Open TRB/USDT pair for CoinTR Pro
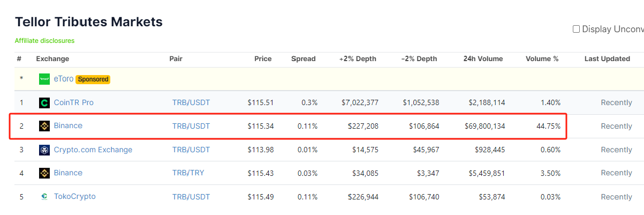The width and height of the screenshot is (644, 215). (x=191, y=102)
